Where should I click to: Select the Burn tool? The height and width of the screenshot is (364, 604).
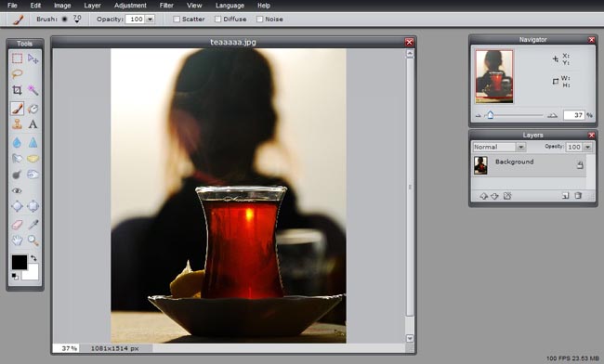(x=33, y=175)
